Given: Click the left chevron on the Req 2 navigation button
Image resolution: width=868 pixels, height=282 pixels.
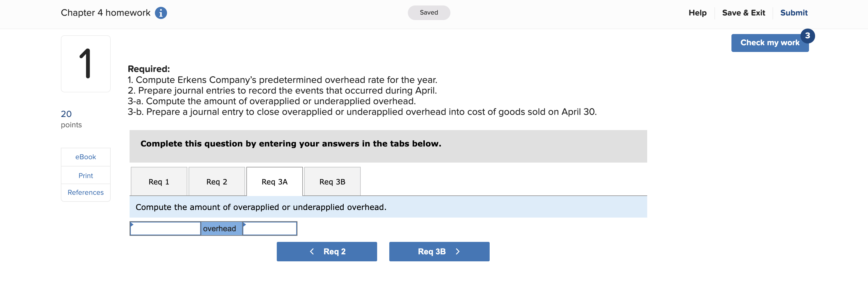Looking at the screenshot, I should click(312, 251).
